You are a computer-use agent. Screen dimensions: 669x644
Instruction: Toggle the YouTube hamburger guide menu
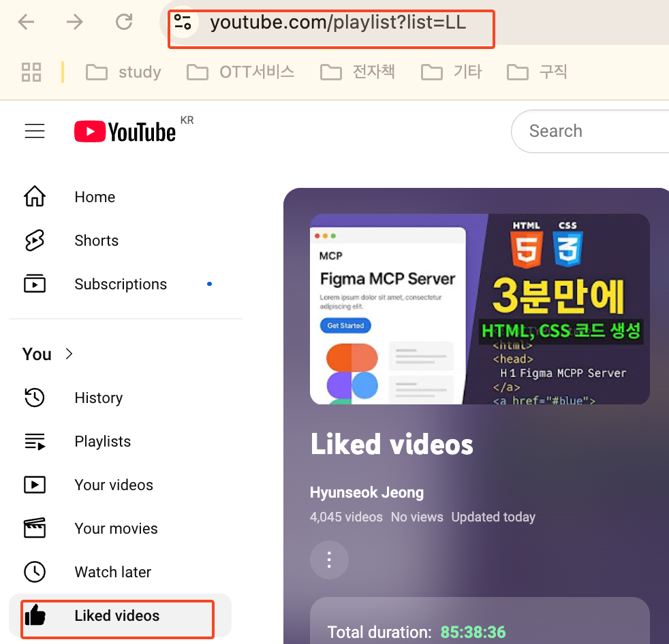[x=35, y=131]
